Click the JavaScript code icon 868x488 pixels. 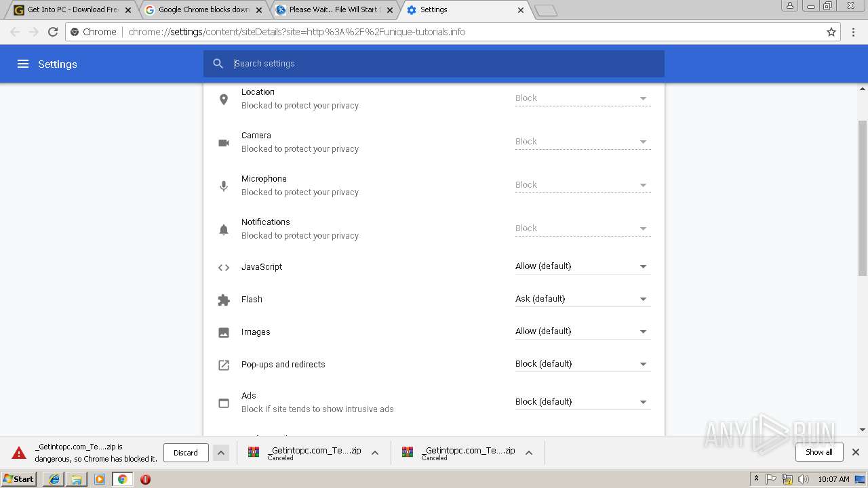click(x=224, y=268)
